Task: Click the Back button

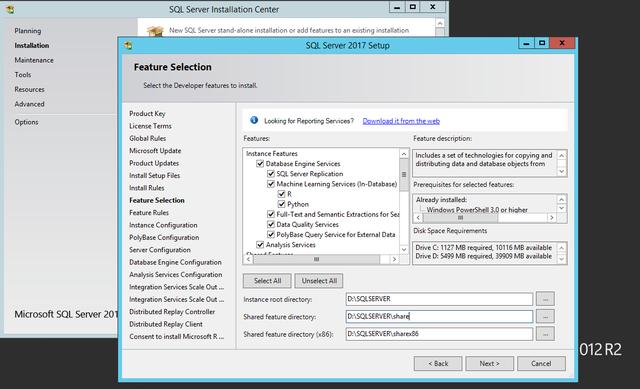Action: [438, 363]
